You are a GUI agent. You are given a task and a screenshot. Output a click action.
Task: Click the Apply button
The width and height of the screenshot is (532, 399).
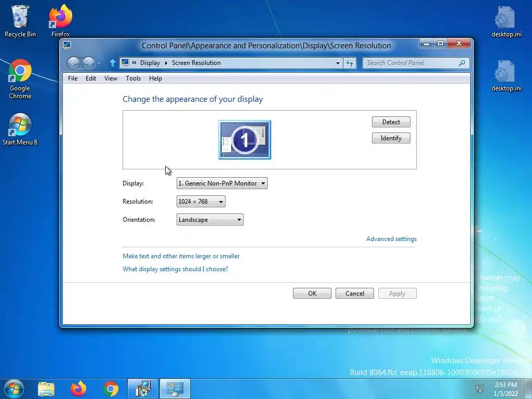397,294
